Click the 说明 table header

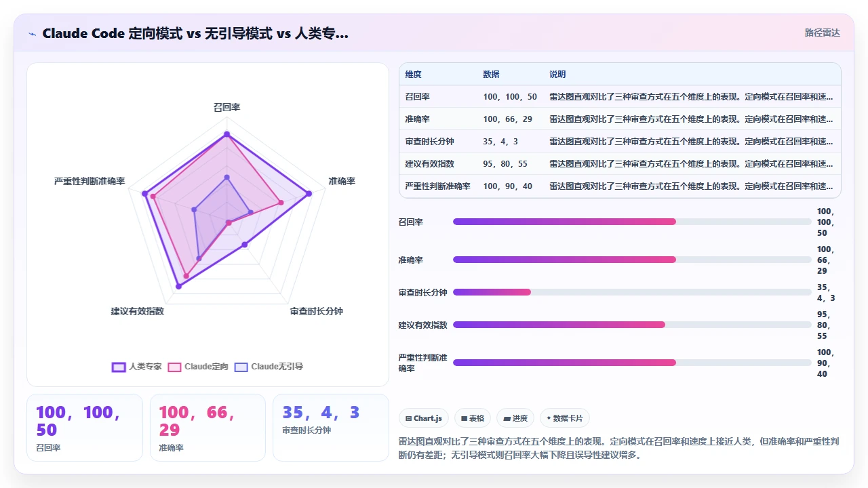coord(557,75)
